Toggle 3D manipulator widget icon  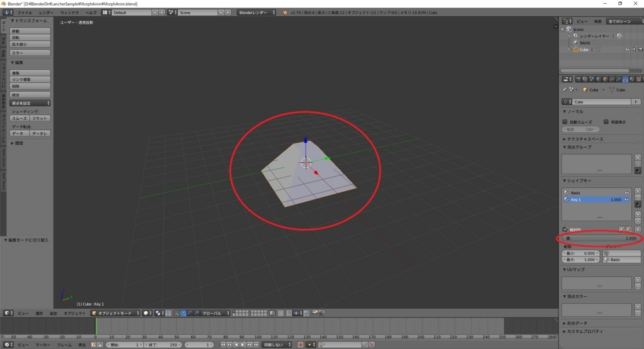tap(176, 313)
